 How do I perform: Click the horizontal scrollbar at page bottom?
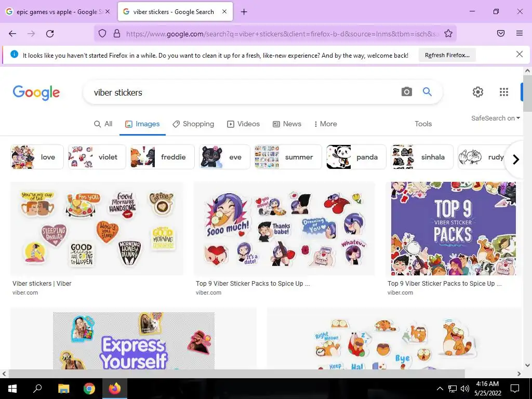(x=236, y=374)
